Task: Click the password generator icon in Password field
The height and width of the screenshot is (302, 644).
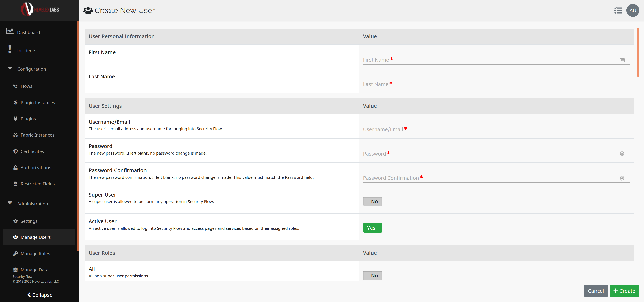Action: pos(622,154)
